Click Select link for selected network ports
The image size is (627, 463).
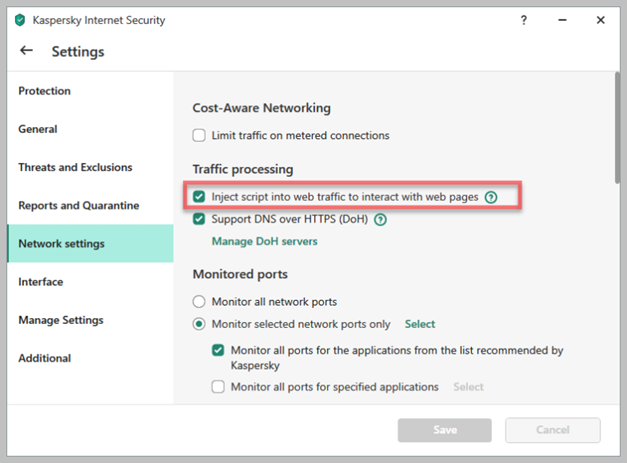coord(419,324)
